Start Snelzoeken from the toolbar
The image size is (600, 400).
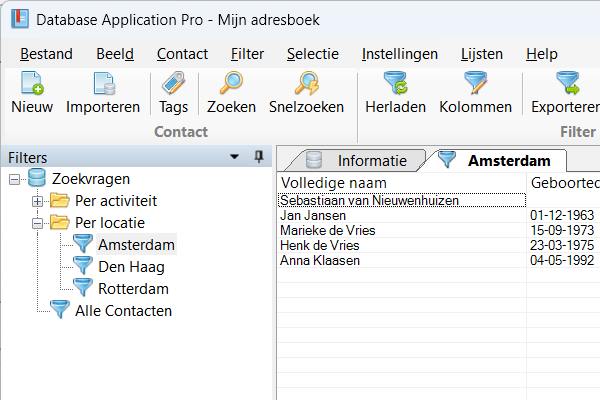coord(306,84)
